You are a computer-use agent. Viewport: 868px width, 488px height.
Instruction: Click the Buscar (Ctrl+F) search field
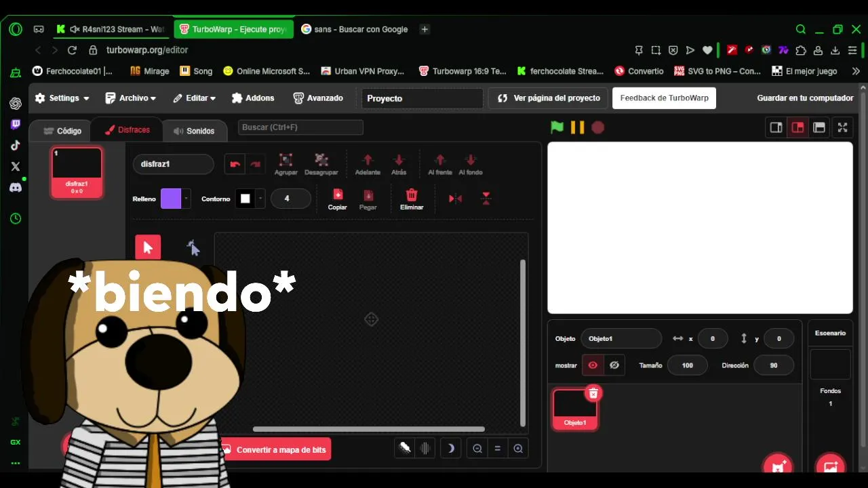(x=300, y=127)
